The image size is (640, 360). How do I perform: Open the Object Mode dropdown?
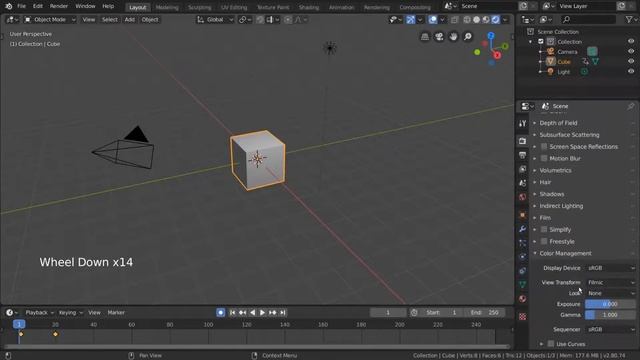point(49,20)
